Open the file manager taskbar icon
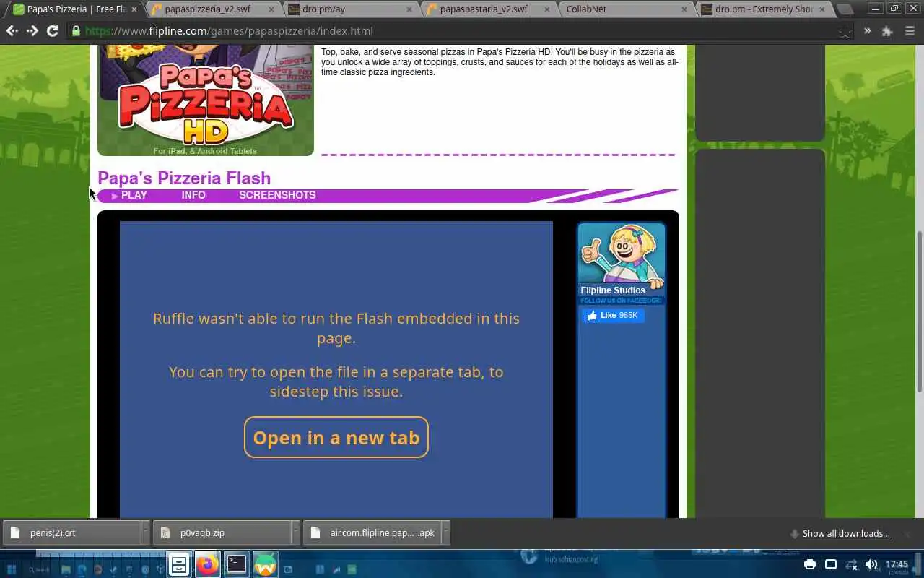 [x=179, y=564]
